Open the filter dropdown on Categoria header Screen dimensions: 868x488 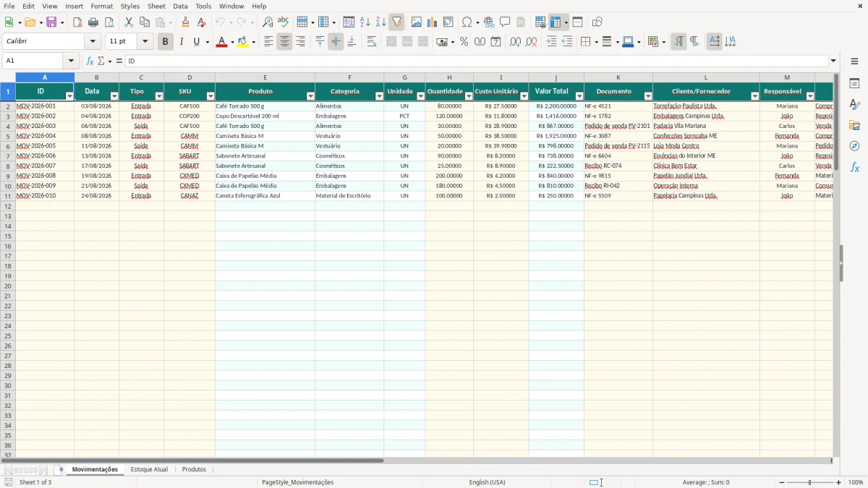(x=379, y=96)
